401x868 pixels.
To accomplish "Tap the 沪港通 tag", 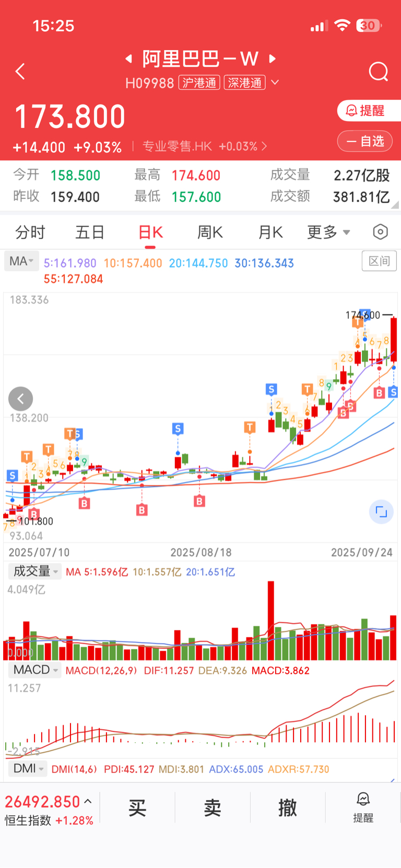I will tap(199, 82).
